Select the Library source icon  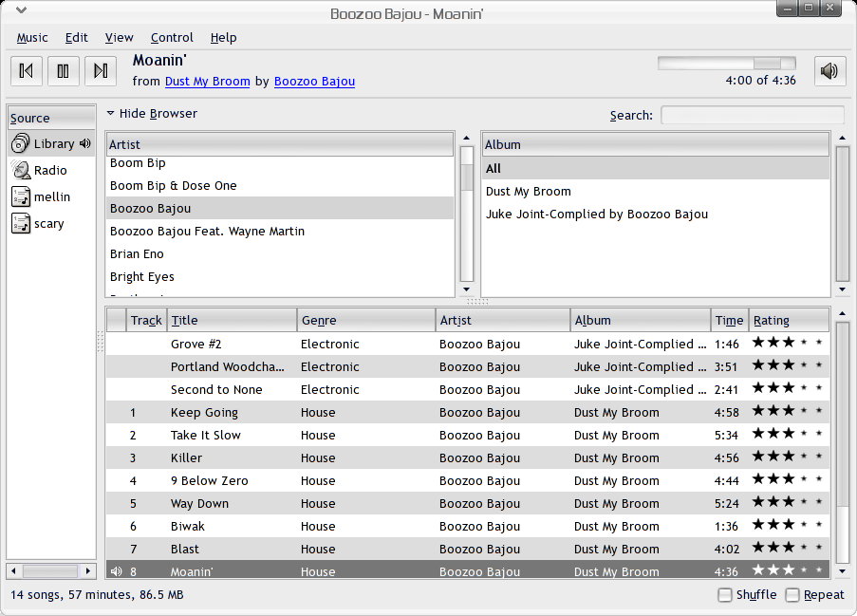(x=20, y=143)
